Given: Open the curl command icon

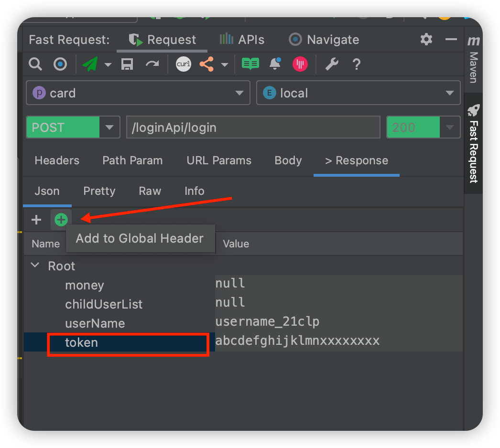Looking at the screenshot, I should point(183,64).
